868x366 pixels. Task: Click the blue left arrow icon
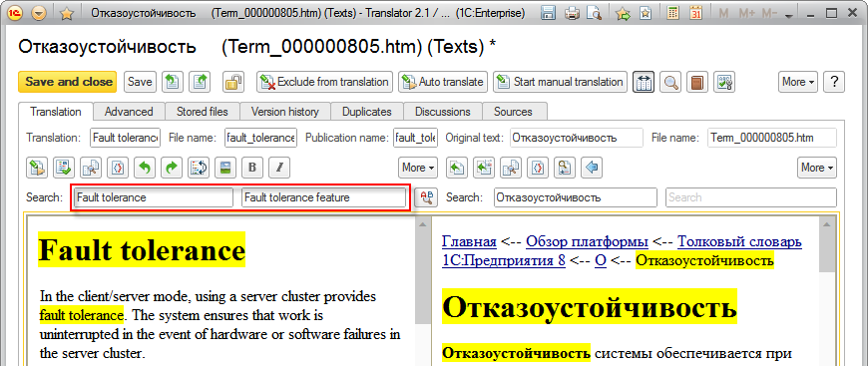593,168
